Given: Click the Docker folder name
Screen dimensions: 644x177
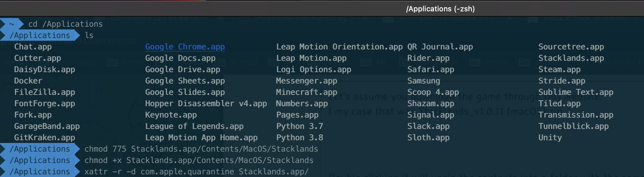Looking at the screenshot, I should [x=28, y=81].
